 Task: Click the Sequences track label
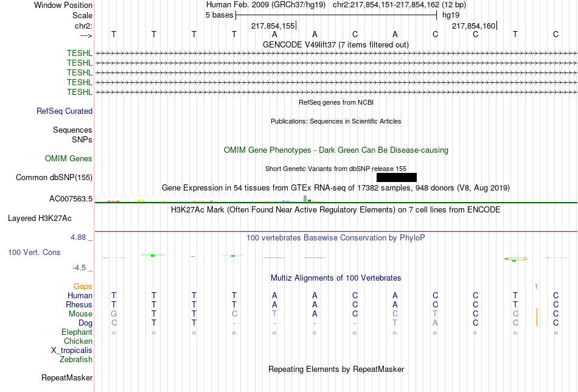(x=72, y=130)
